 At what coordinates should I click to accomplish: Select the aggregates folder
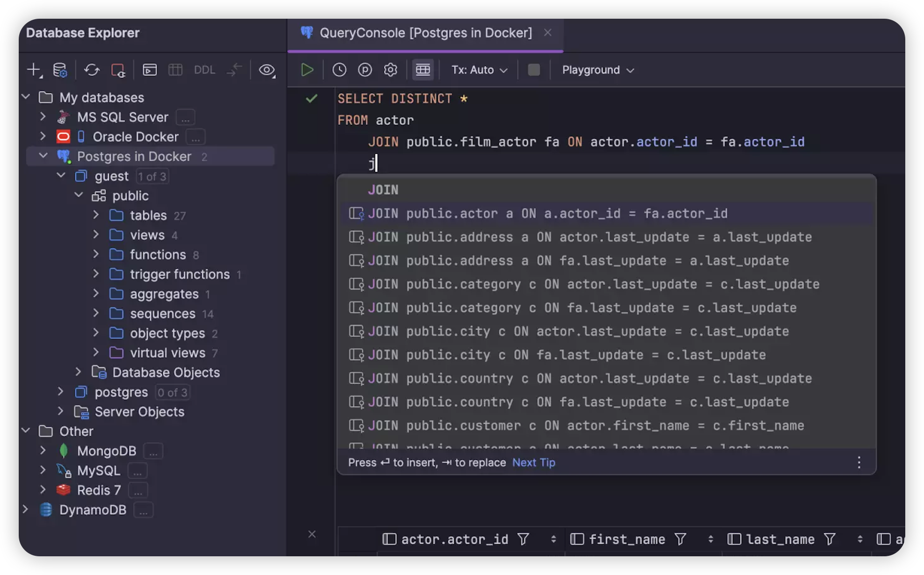pyautogui.click(x=164, y=294)
